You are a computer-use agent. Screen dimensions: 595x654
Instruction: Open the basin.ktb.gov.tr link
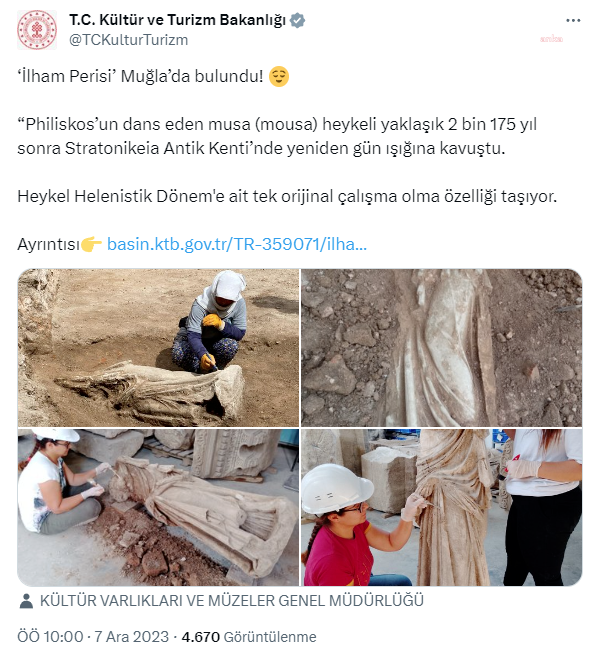pos(237,244)
